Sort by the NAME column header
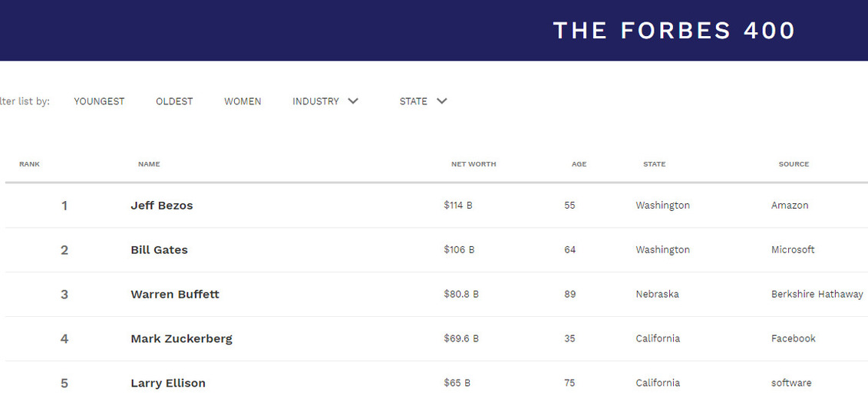The width and height of the screenshot is (868, 402). pos(149,164)
